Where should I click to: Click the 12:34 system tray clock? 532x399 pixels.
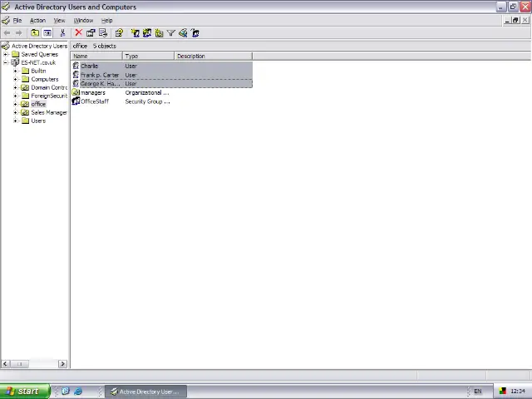click(x=518, y=392)
